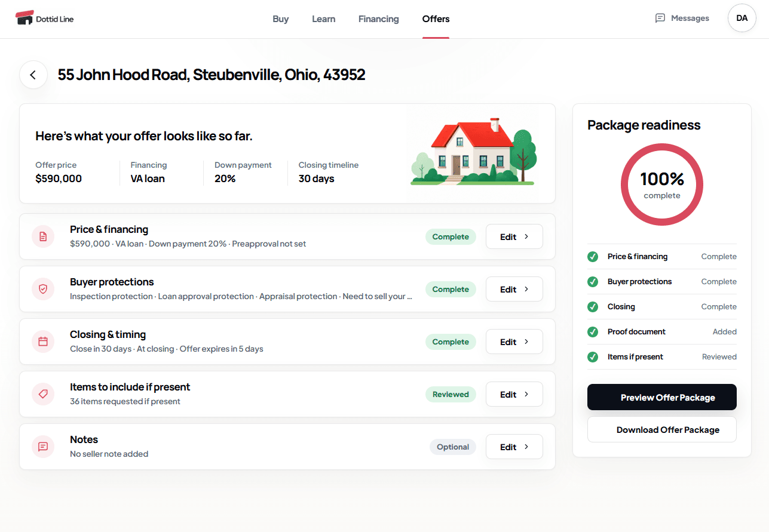Click the Package readiness heading
The height and width of the screenshot is (532, 769).
[x=644, y=125]
